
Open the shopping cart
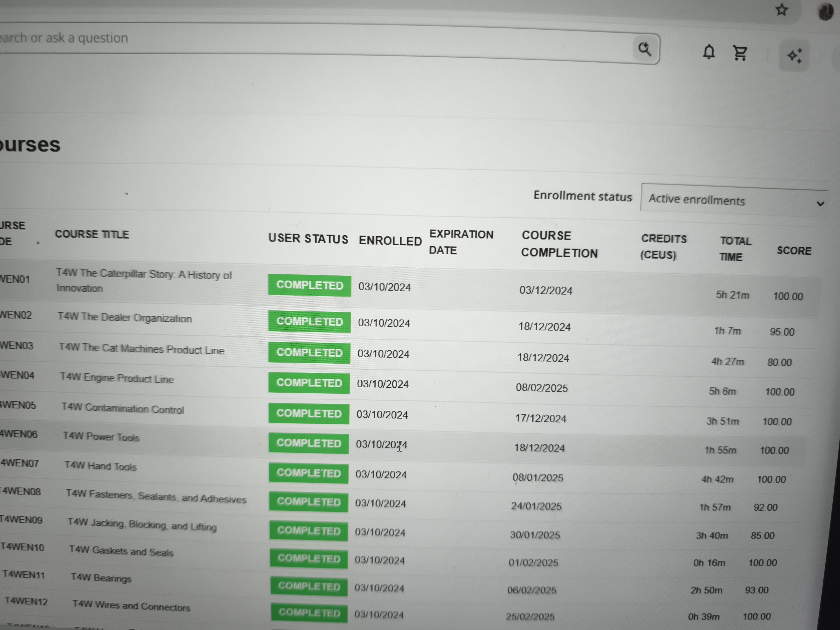(x=740, y=53)
